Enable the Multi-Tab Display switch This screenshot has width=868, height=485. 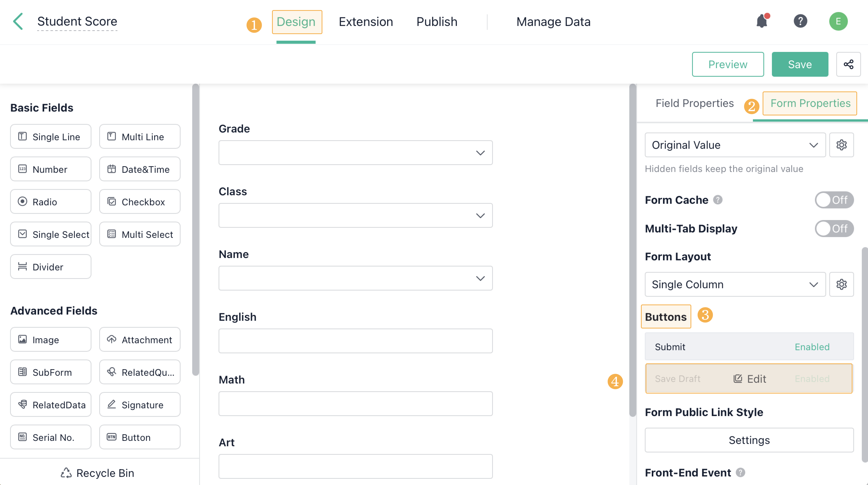pos(834,229)
